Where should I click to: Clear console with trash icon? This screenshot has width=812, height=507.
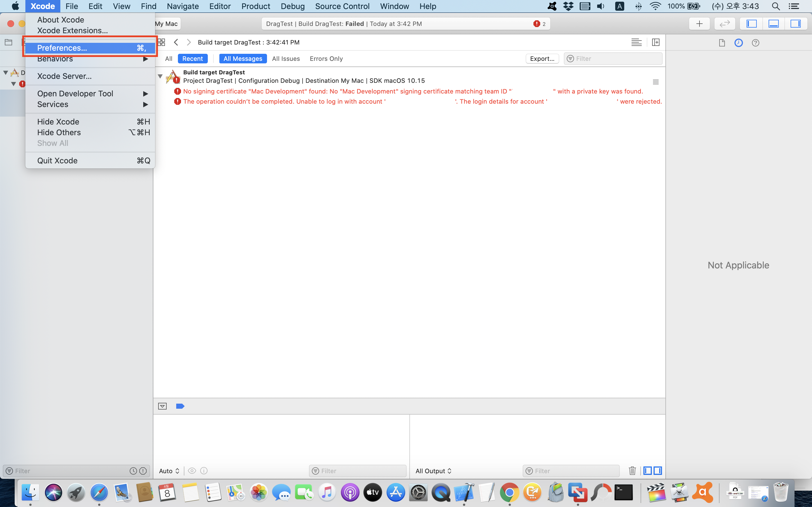tap(632, 471)
